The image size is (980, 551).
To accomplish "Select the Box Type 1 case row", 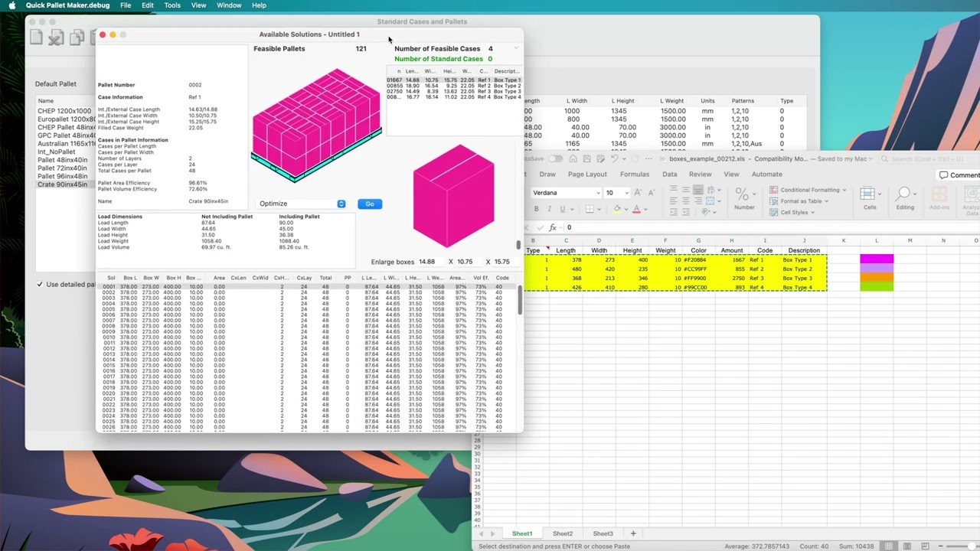I will (x=453, y=80).
